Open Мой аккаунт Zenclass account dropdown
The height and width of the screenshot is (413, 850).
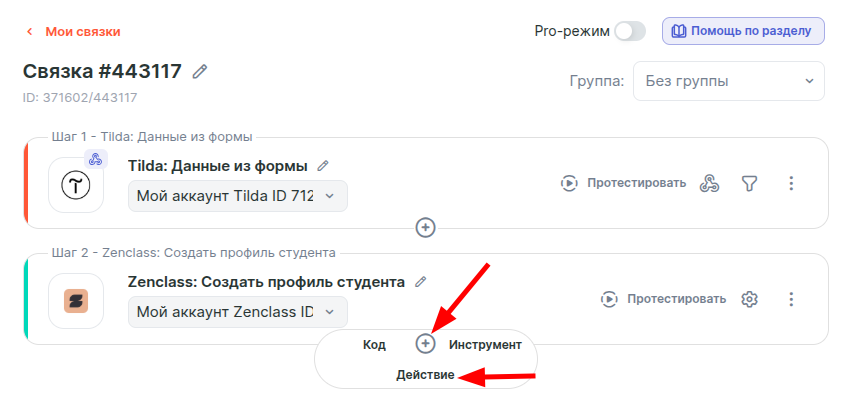[x=238, y=312]
